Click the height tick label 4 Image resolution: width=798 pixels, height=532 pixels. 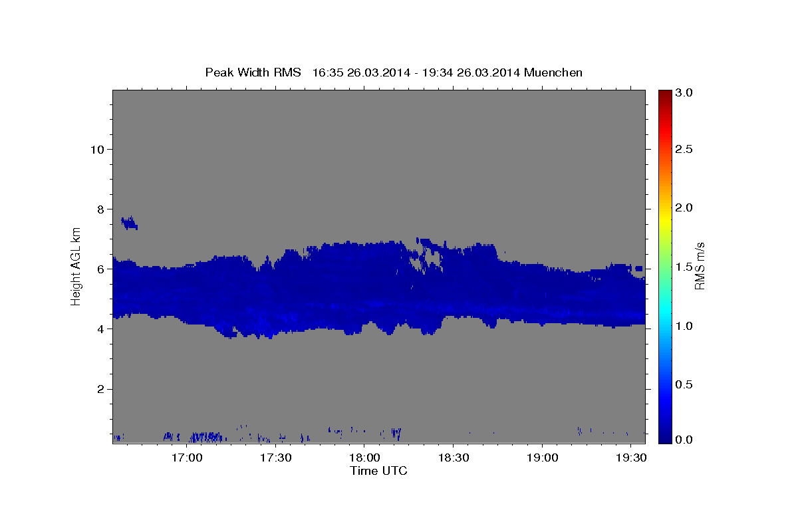click(x=100, y=329)
